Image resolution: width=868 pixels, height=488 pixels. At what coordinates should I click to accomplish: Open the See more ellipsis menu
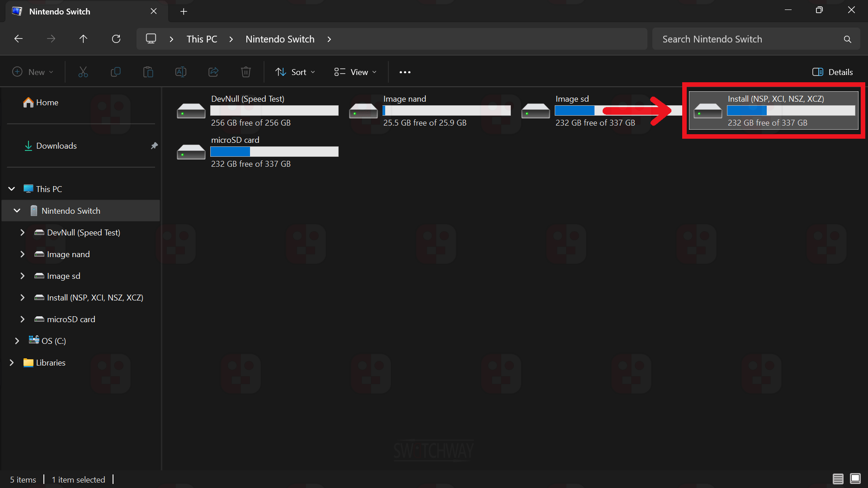pyautogui.click(x=405, y=72)
